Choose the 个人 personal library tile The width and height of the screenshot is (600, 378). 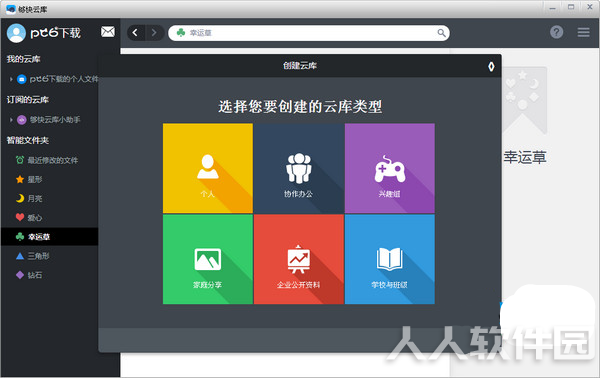(208, 168)
